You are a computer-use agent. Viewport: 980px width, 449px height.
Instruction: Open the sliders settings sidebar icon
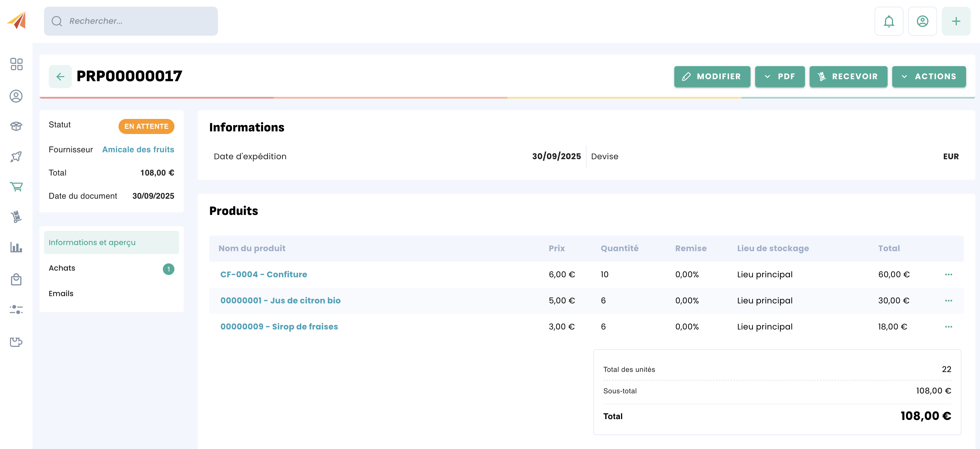(x=16, y=309)
